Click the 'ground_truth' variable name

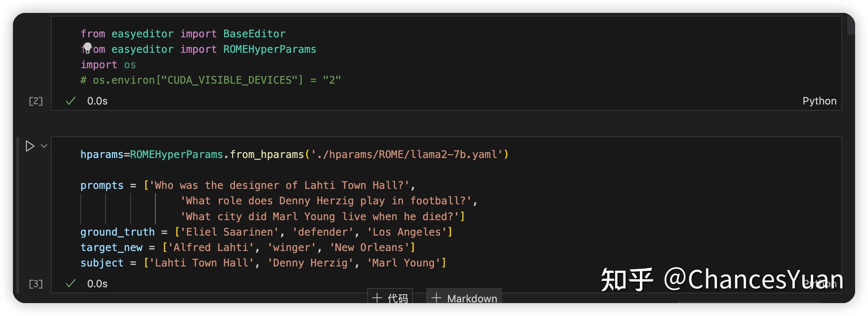[x=117, y=232]
